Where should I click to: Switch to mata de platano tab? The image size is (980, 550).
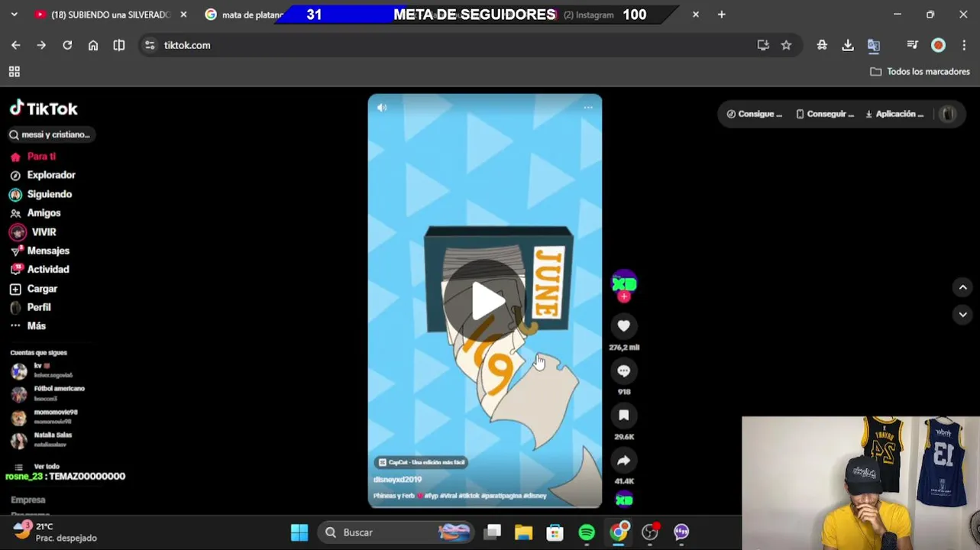coord(243,15)
